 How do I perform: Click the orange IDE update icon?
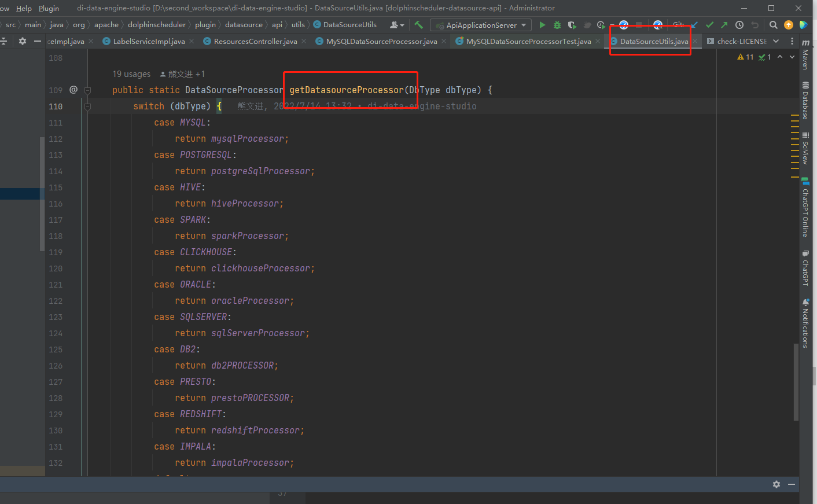(x=788, y=25)
